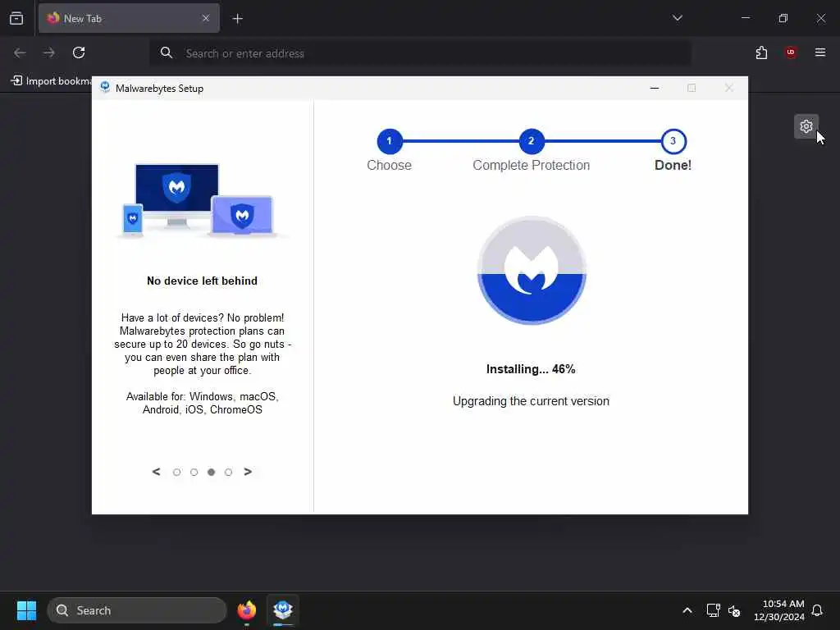Minimize the Malwarebytes Setup window
This screenshot has height=630, width=840.
point(654,88)
